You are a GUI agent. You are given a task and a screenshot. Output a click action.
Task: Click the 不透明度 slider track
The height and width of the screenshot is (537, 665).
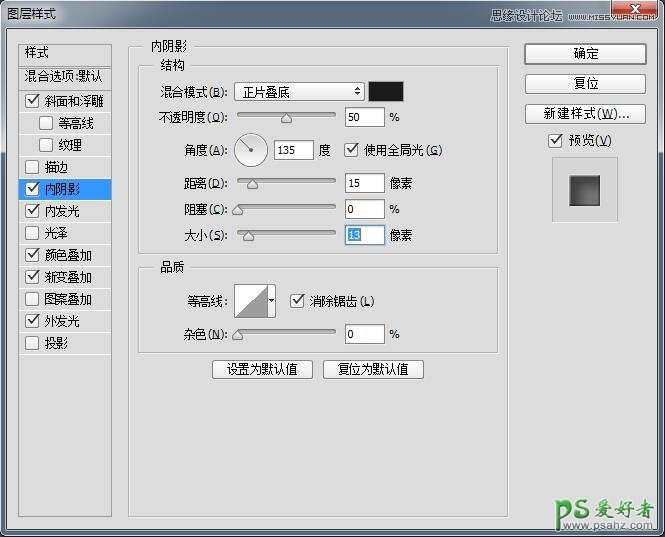coord(285,117)
